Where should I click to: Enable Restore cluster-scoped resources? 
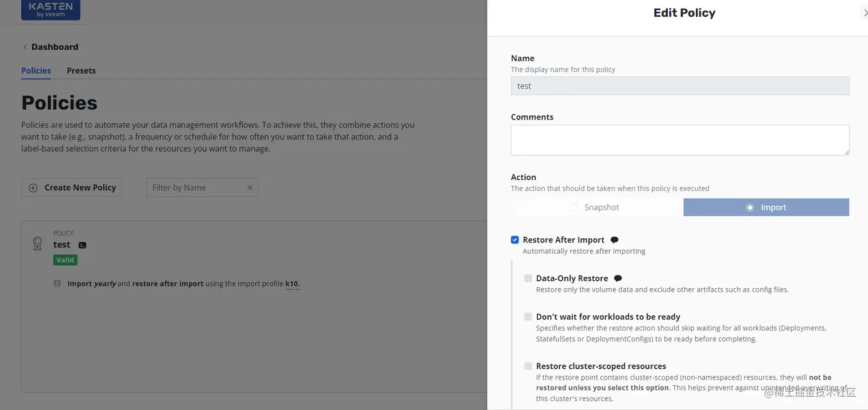tap(528, 366)
